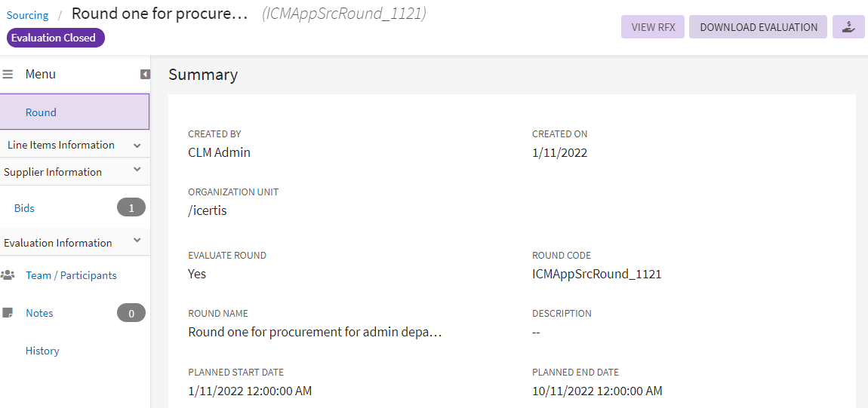Viewport: 868px width, 408px height.
Task: Open Team / Participants link
Action: click(x=71, y=275)
